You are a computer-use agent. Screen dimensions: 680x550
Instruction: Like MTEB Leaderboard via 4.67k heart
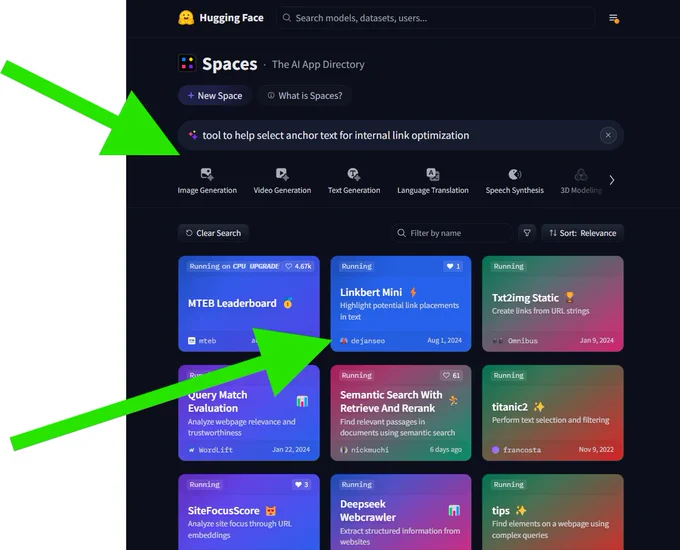click(x=298, y=266)
